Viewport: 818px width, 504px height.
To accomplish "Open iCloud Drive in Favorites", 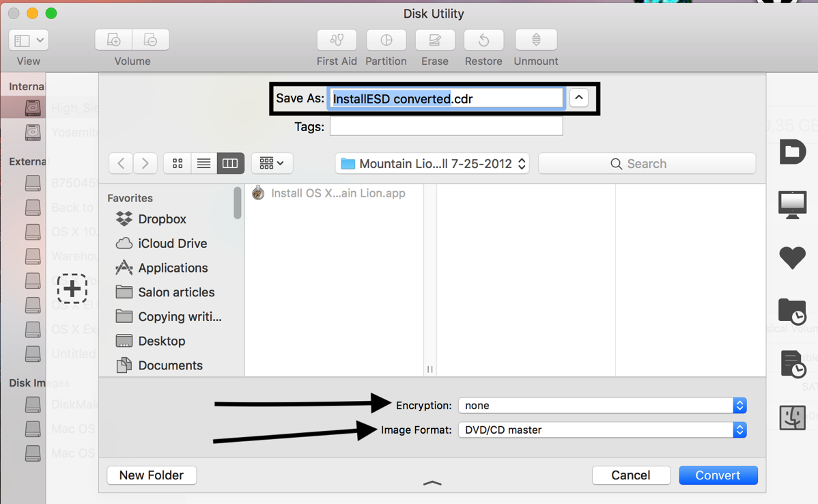I will click(x=161, y=244).
